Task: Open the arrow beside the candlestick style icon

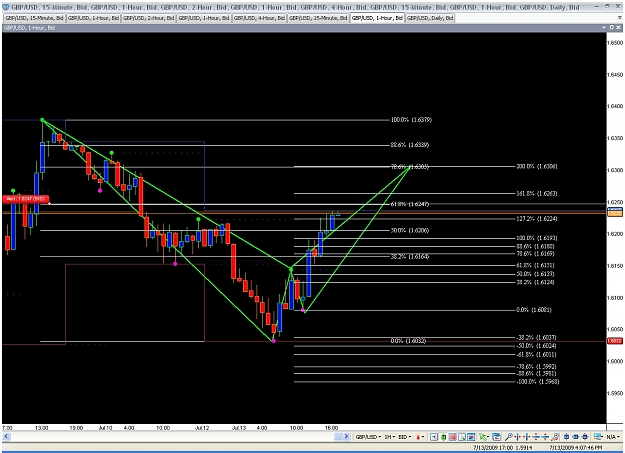Action: pyautogui.click(x=423, y=437)
